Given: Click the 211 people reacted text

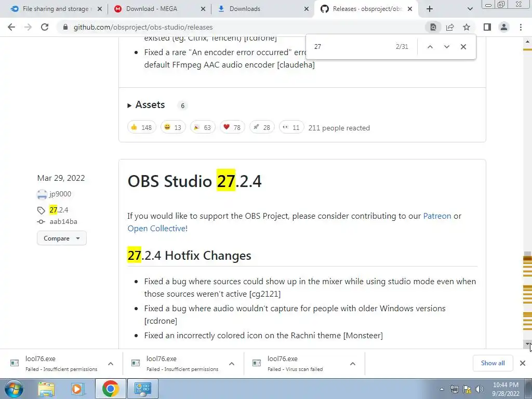Looking at the screenshot, I should [x=339, y=128].
